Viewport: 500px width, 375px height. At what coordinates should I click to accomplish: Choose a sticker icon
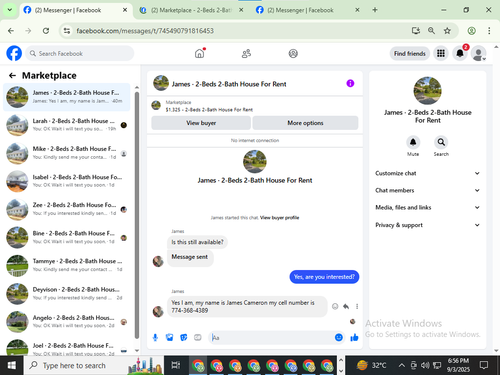[184, 338]
